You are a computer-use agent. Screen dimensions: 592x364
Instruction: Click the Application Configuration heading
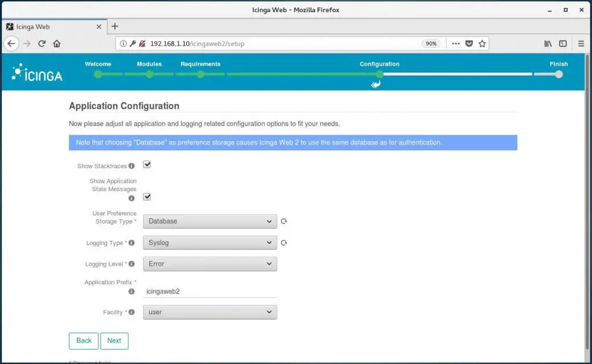[124, 106]
